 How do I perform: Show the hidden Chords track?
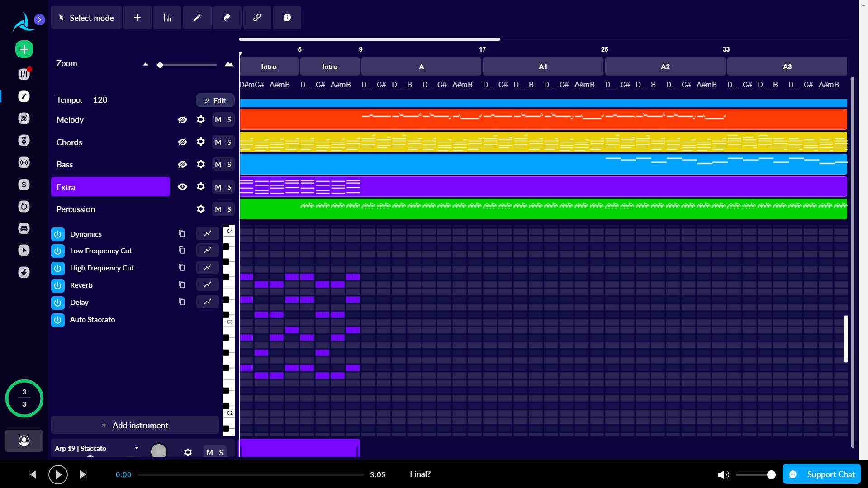[182, 142]
